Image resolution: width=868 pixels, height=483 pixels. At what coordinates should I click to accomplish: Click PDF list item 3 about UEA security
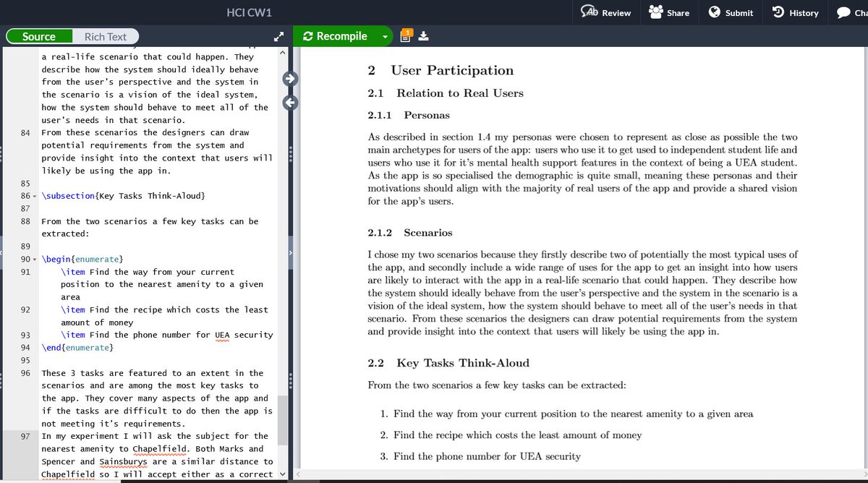tap(480, 456)
